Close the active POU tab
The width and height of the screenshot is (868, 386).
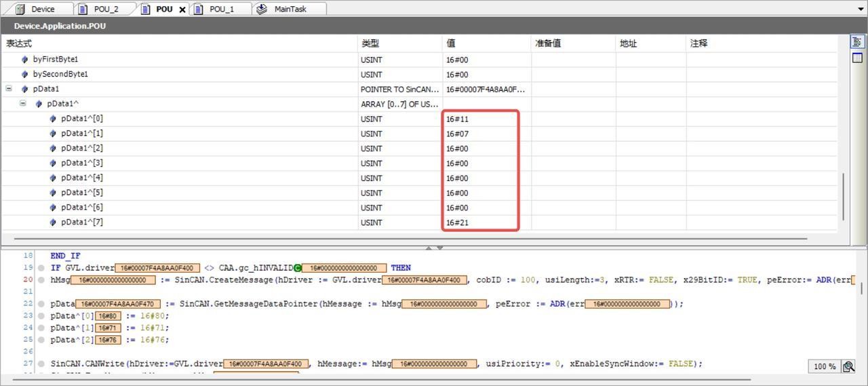182,9
